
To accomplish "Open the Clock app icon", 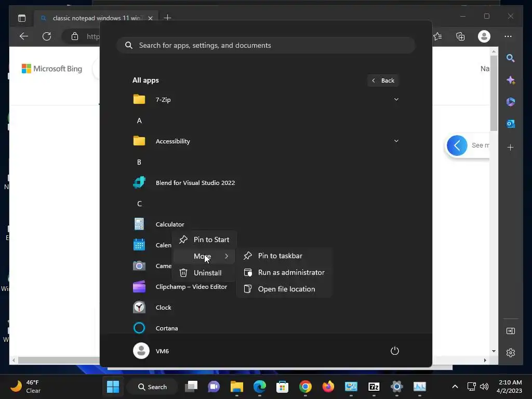I will (139, 308).
